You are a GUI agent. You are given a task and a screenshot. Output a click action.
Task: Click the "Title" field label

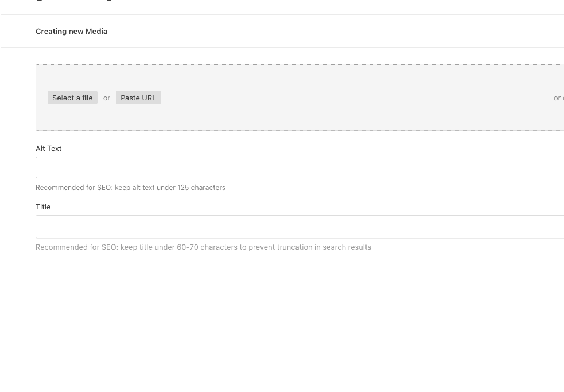click(43, 207)
